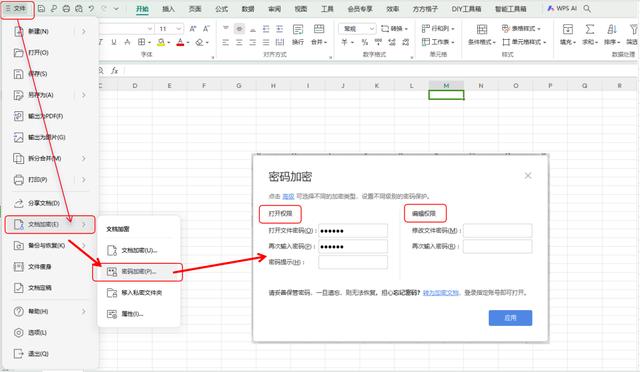Click the decrease font size icon

pos(206,29)
